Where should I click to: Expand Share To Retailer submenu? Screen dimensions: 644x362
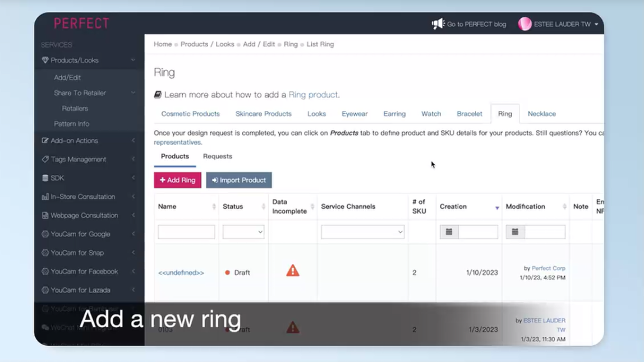point(133,93)
